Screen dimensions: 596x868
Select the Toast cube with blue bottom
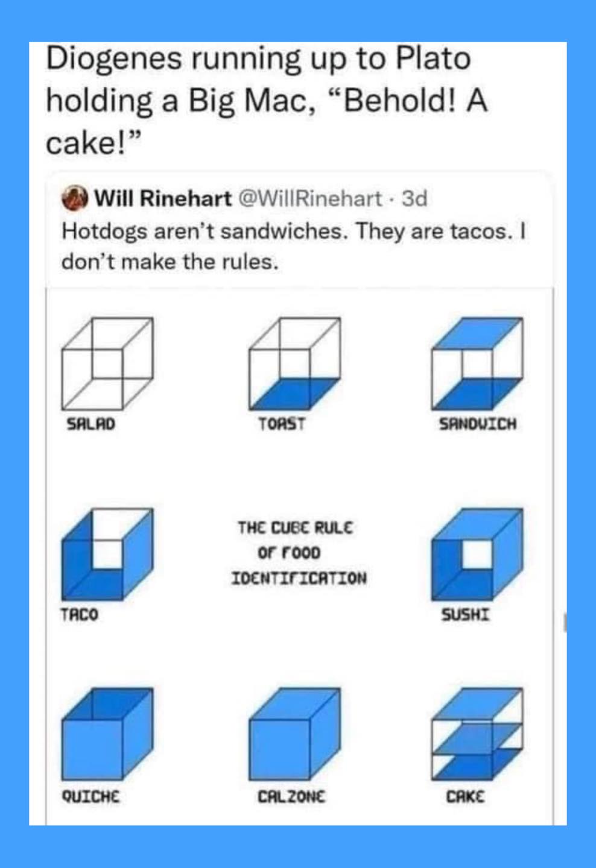[x=295, y=363]
